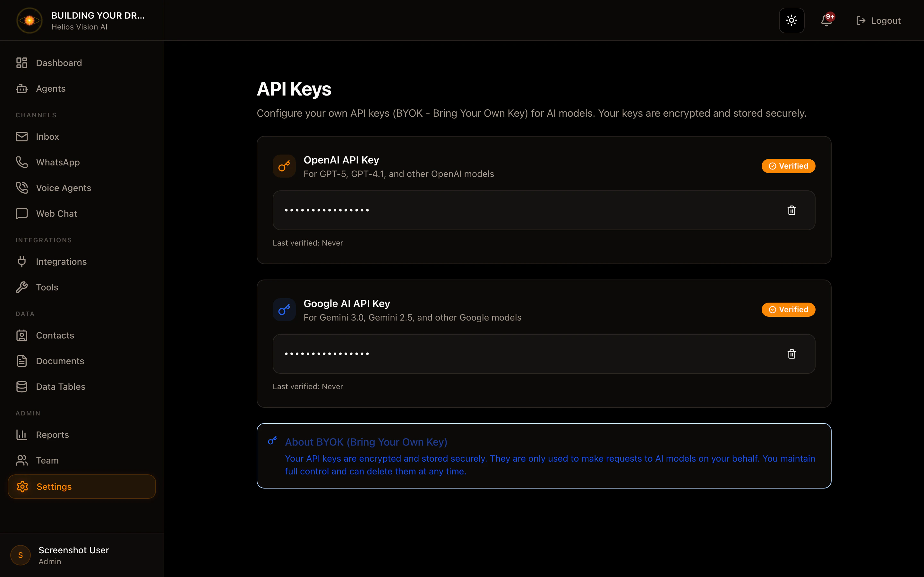This screenshot has width=924, height=577.
Task: Click the Reports bar chart icon
Action: 22,434
